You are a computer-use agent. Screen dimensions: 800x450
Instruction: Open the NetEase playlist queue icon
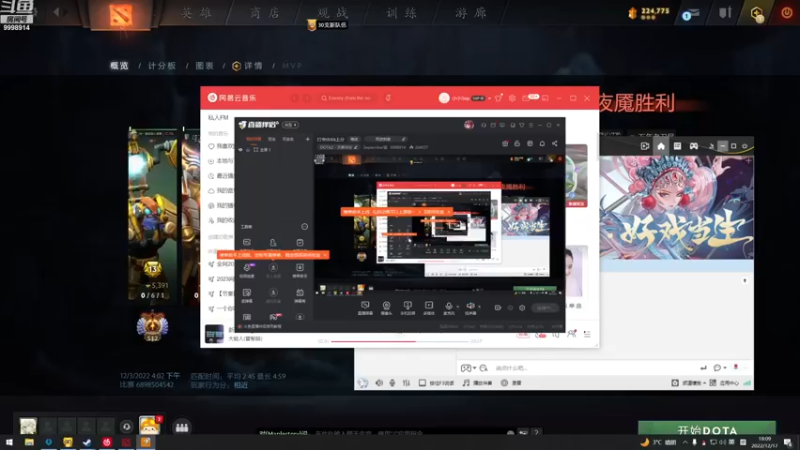(x=587, y=334)
